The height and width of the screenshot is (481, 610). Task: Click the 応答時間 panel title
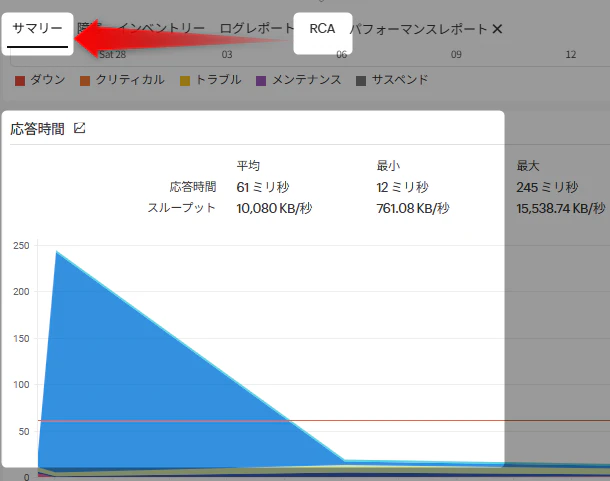pos(37,129)
